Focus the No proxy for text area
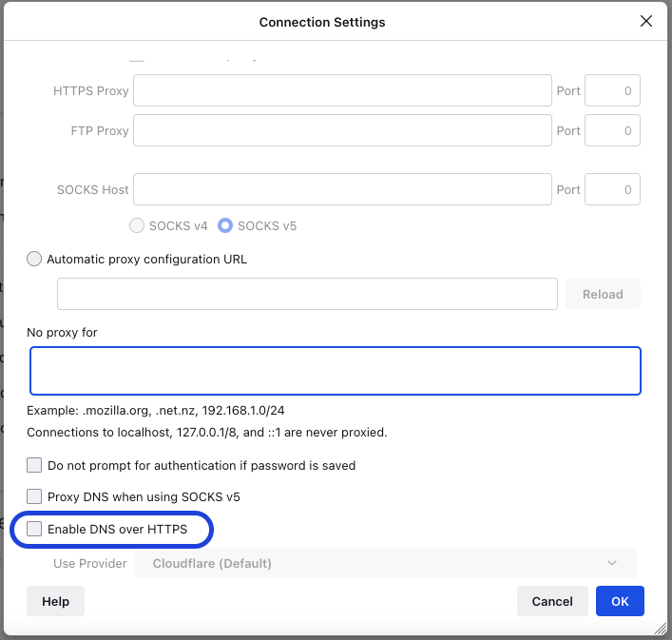Image resolution: width=672 pixels, height=640 pixels. 336,371
